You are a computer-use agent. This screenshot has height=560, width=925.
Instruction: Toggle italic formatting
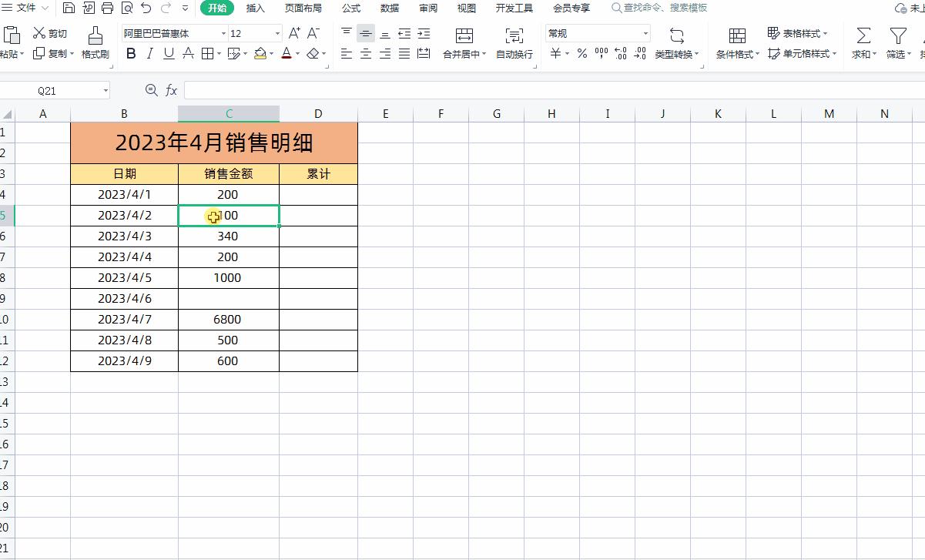(x=149, y=54)
